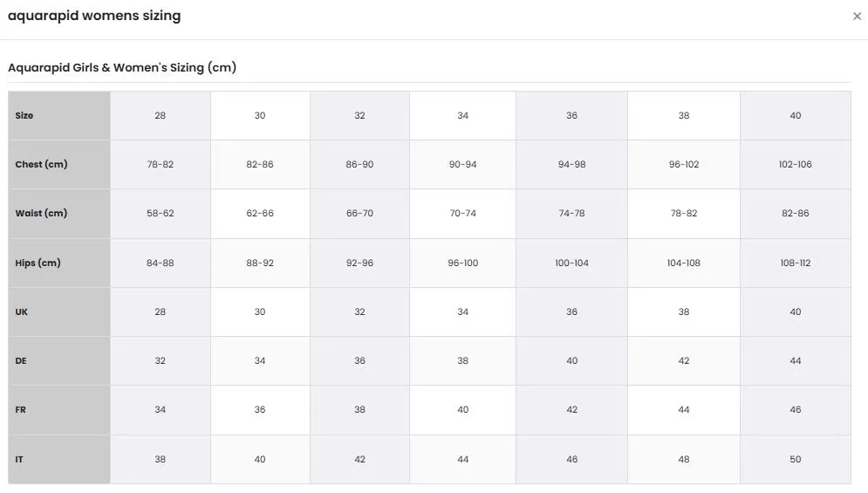Click size 38 in the Size row
The width and height of the screenshot is (868, 493).
684,116
